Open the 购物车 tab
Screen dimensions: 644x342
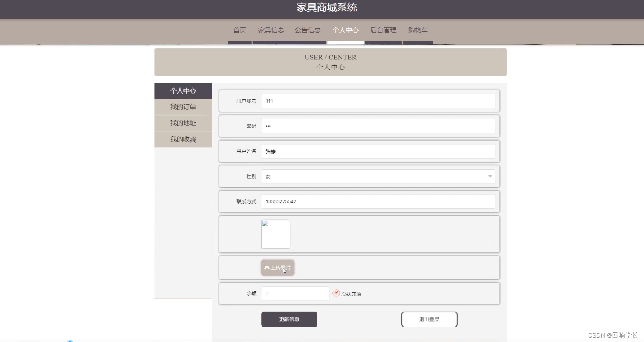(x=418, y=30)
